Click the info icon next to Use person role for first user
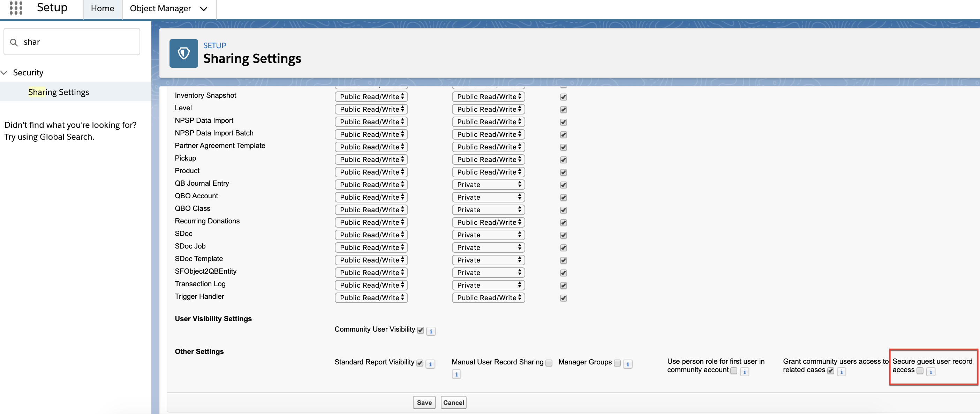The image size is (980, 414). pos(746,370)
